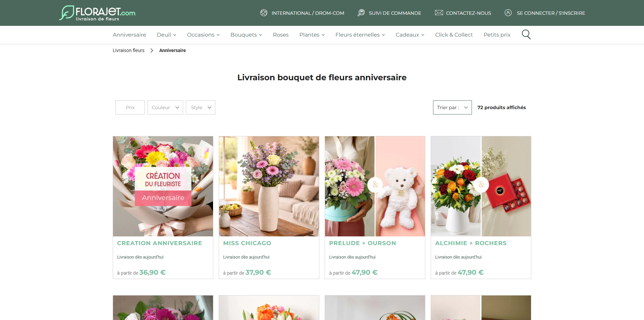Open the Petits prix menu item
Screen dimensions: 644x320
click(497, 35)
